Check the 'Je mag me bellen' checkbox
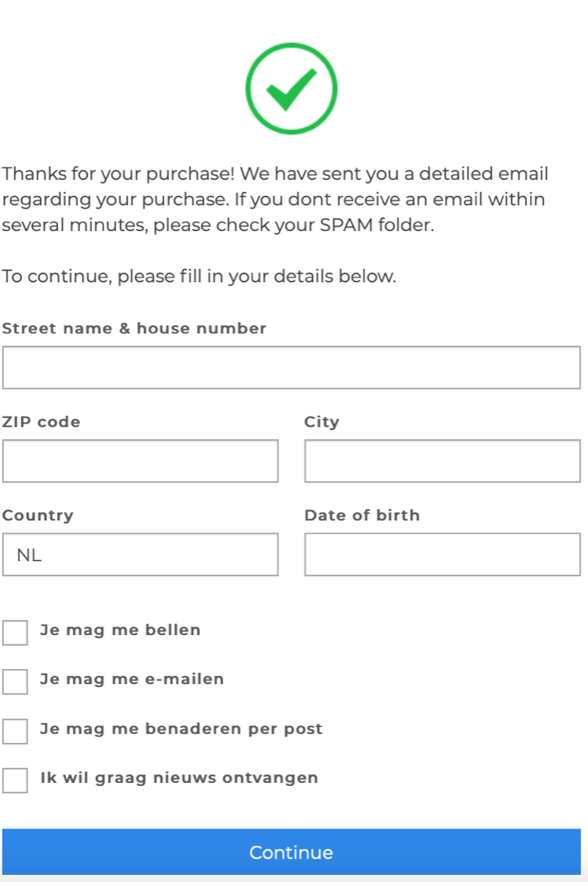Viewport: 588px width, 882px height. (15, 632)
